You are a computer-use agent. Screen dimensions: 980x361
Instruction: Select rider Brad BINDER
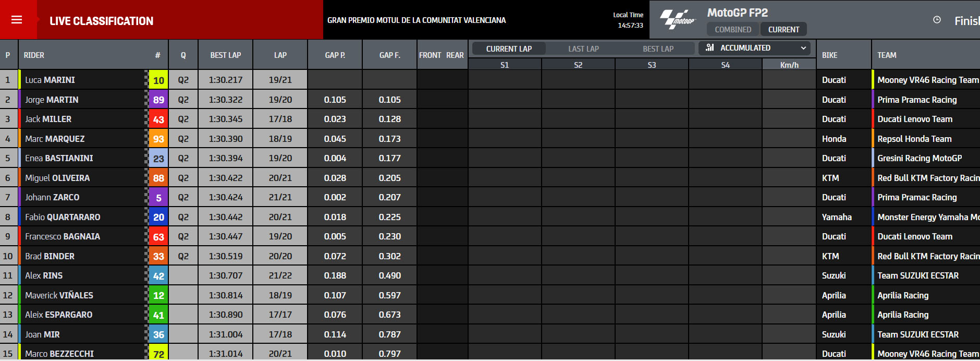click(50, 256)
